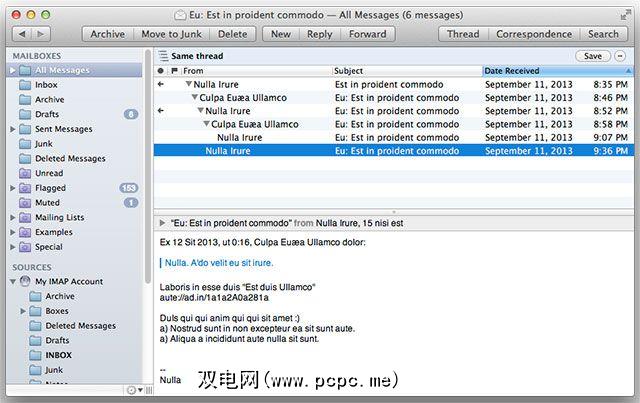Collapse Culpa Euæa Ullamco thread at 8:58 PM
This screenshot has width=640, height=403.
coord(206,124)
